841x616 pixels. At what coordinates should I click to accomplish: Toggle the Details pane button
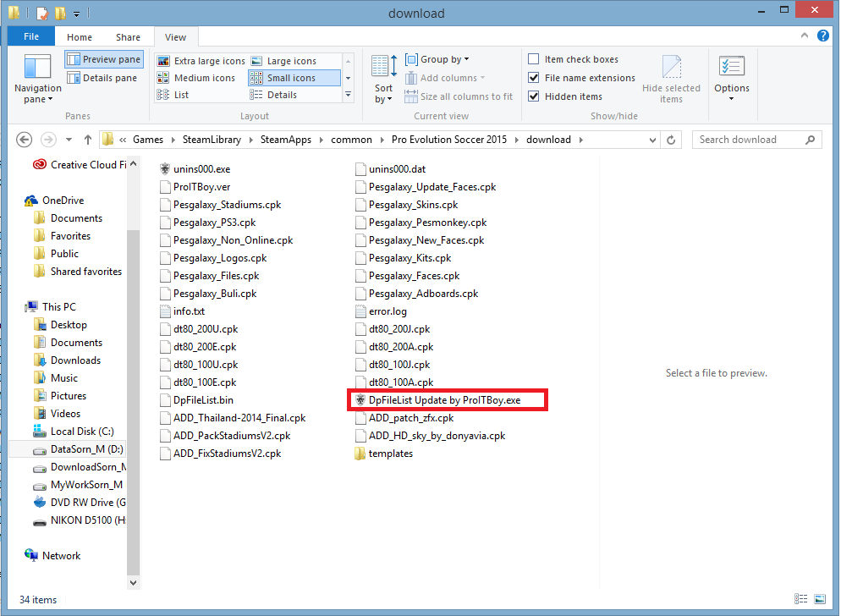tap(102, 78)
